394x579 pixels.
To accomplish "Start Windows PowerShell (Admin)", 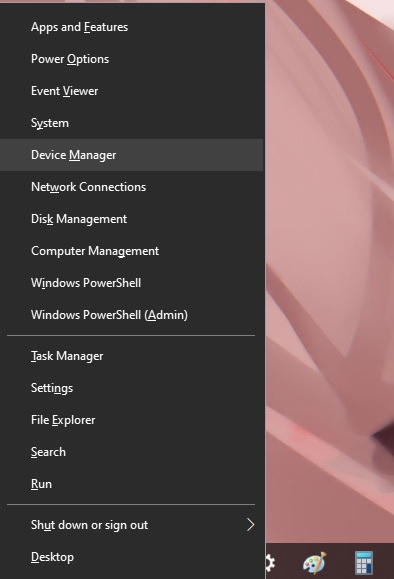I will (132, 315).
